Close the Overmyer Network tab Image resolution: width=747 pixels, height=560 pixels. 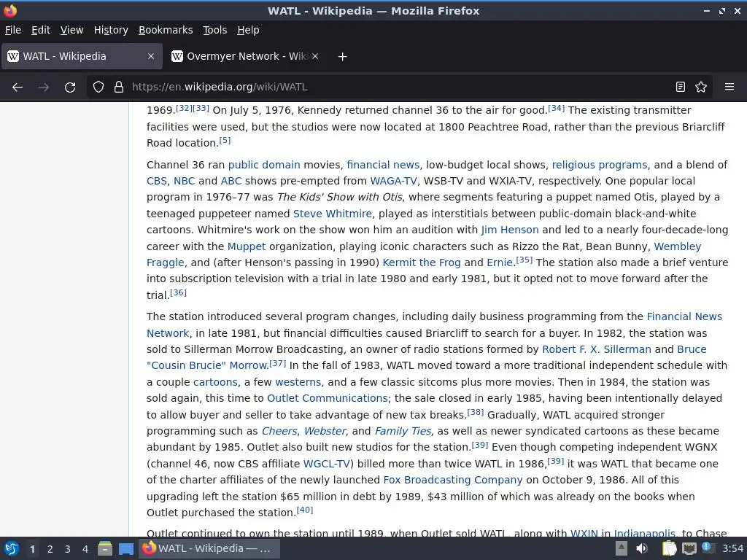coord(315,56)
